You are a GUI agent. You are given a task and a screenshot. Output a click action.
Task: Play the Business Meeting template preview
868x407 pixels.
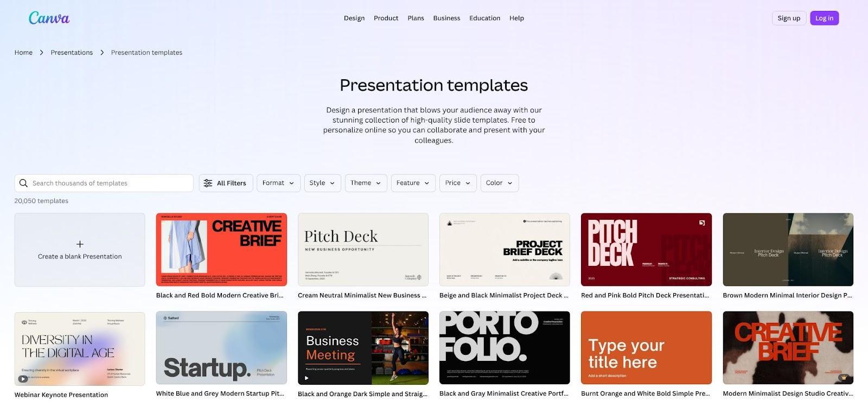(307, 378)
